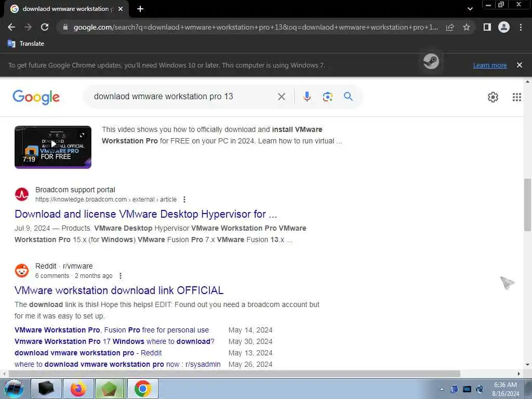Click the network tray icon
The image size is (532, 399).
click(x=467, y=389)
